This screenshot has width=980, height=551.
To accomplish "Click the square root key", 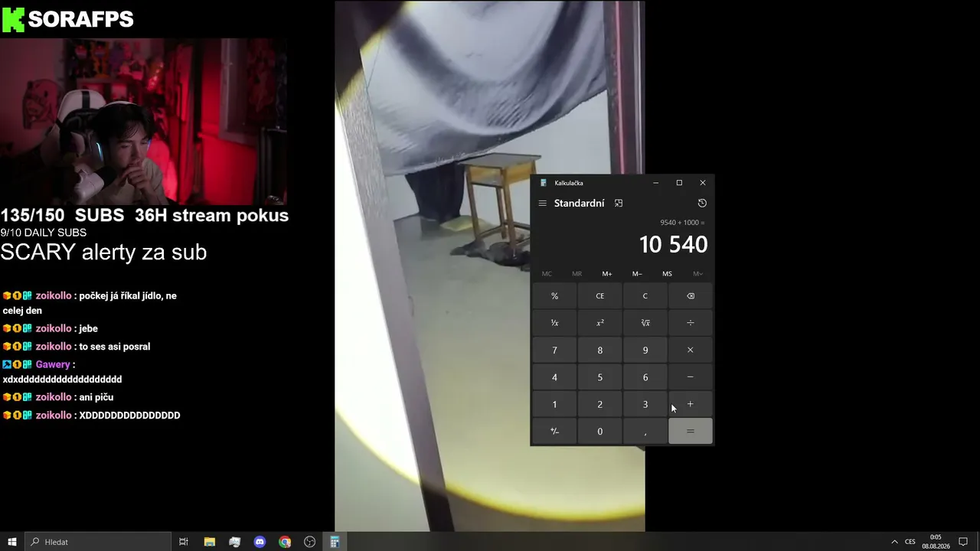I will click(645, 323).
